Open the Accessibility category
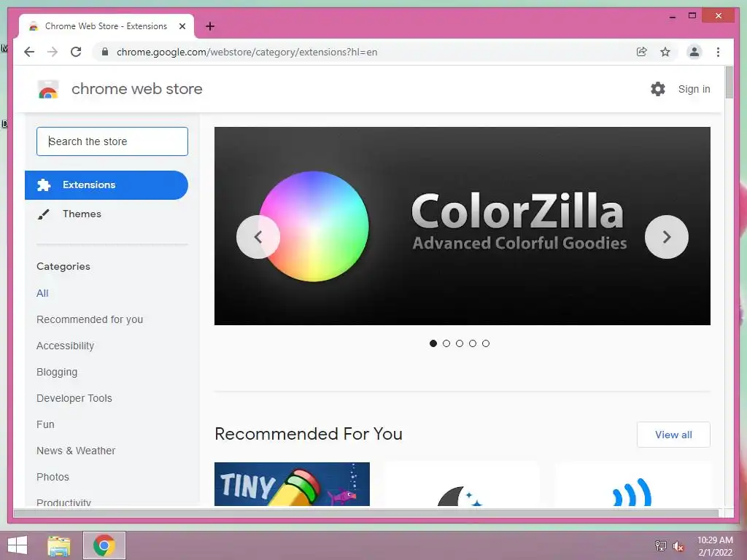The image size is (747, 560). [x=65, y=346]
